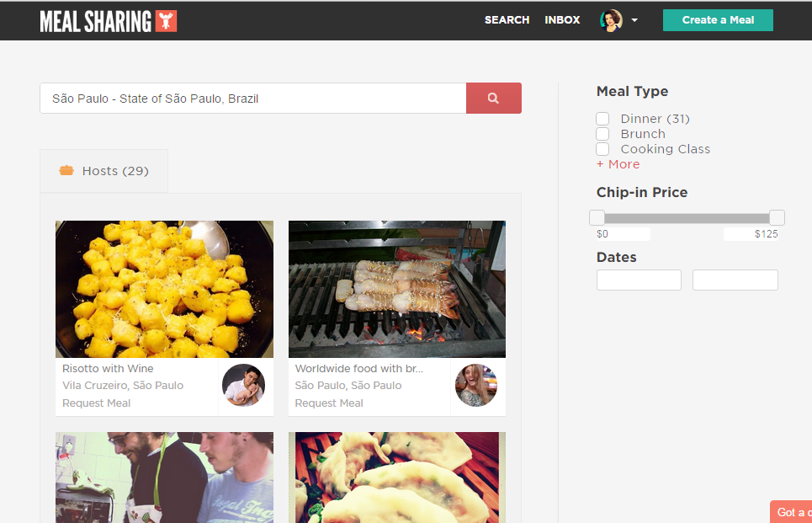Viewport: 812px width, 523px height.
Task: Click the Meal Sharing logo icon
Action: 166,21
